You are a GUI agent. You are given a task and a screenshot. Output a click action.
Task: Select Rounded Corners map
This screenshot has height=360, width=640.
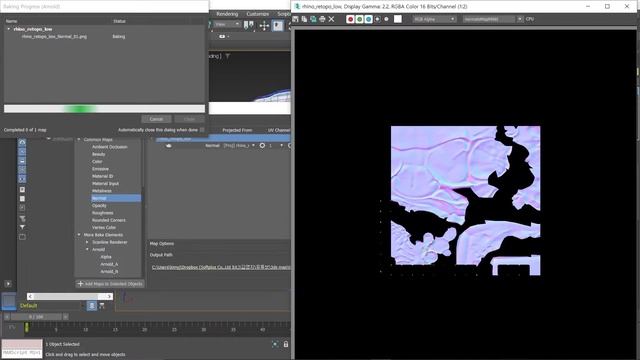point(109,220)
